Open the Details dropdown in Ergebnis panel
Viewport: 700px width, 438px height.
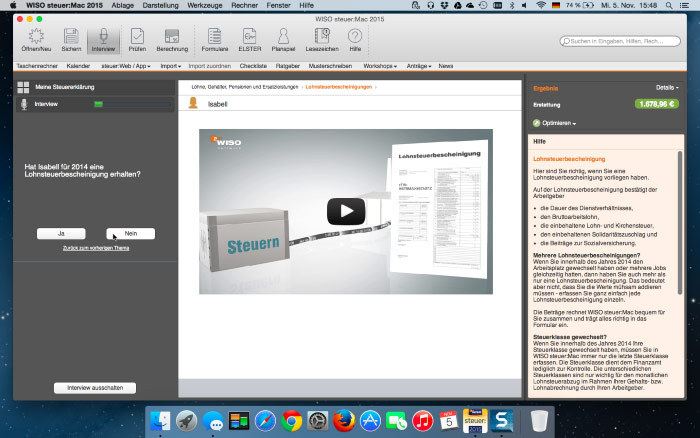(x=667, y=88)
